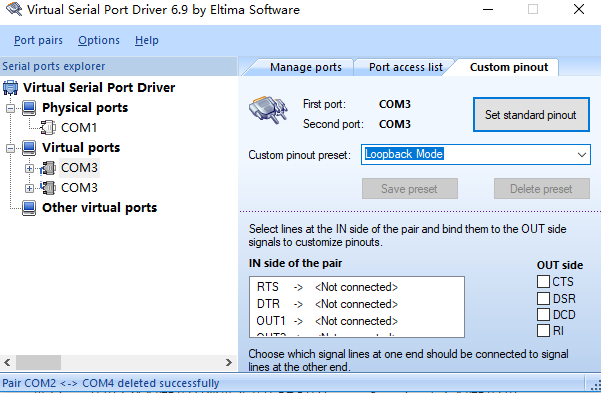The height and width of the screenshot is (393, 601).
Task: Click the status message about COM2 COM4 pair
Action: 111,383
